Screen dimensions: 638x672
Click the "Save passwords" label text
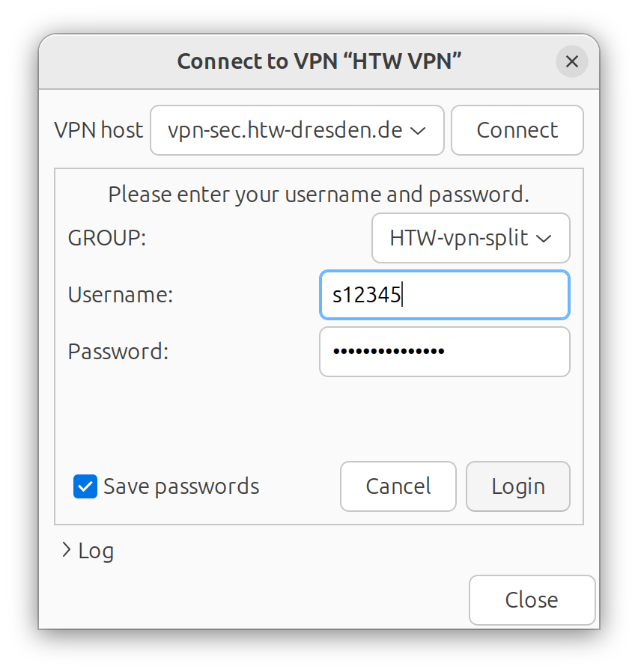pos(181,486)
